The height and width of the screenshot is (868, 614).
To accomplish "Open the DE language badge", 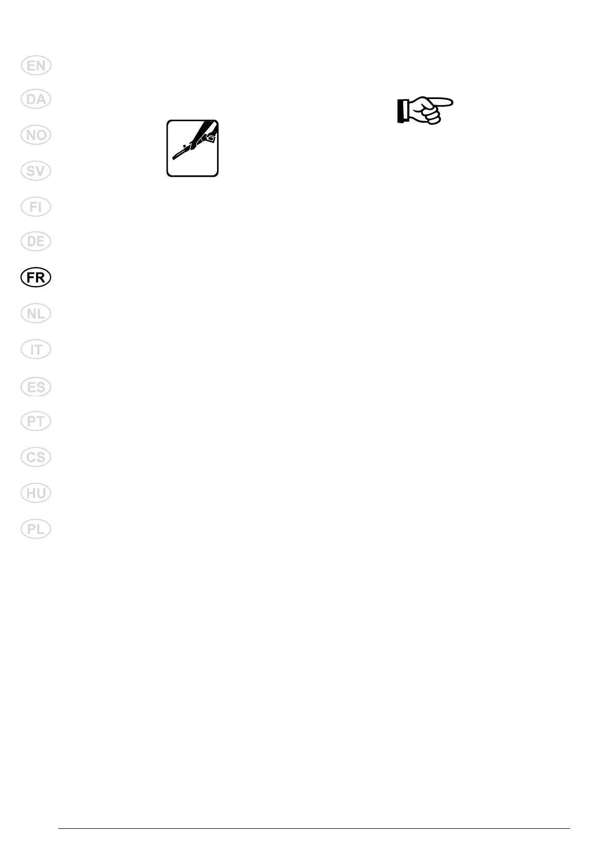I will (x=36, y=241).
